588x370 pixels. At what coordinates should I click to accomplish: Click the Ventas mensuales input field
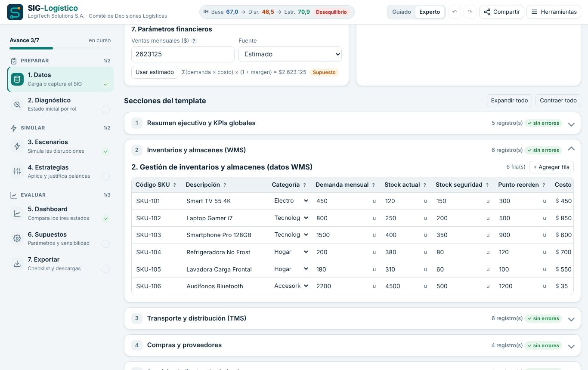tap(183, 54)
